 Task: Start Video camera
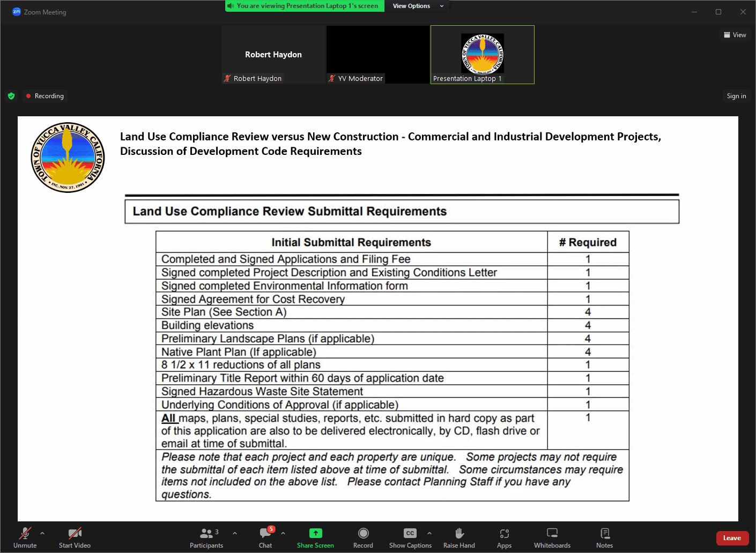point(75,537)
